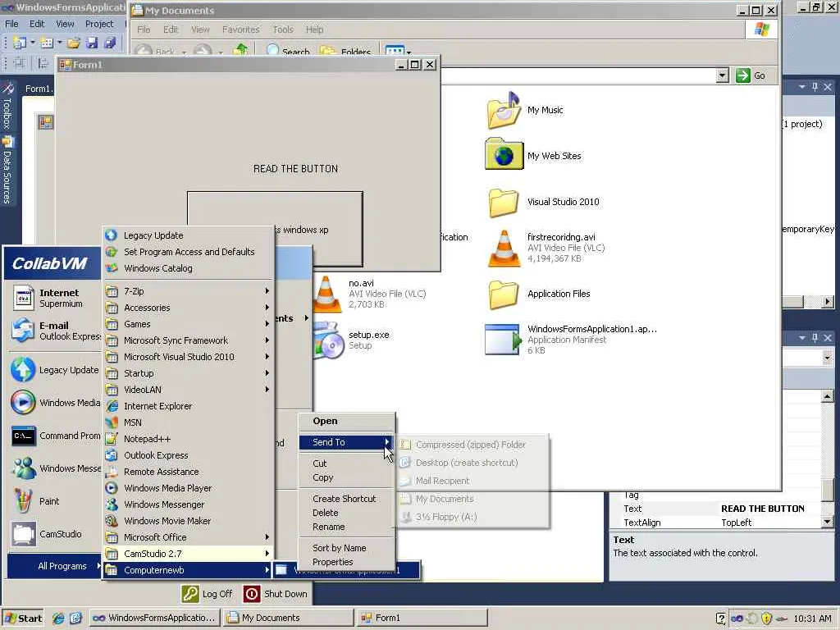Click All Programs in Start menu
Viewport: 840px width, 630px height.
[x=54, y=566]
